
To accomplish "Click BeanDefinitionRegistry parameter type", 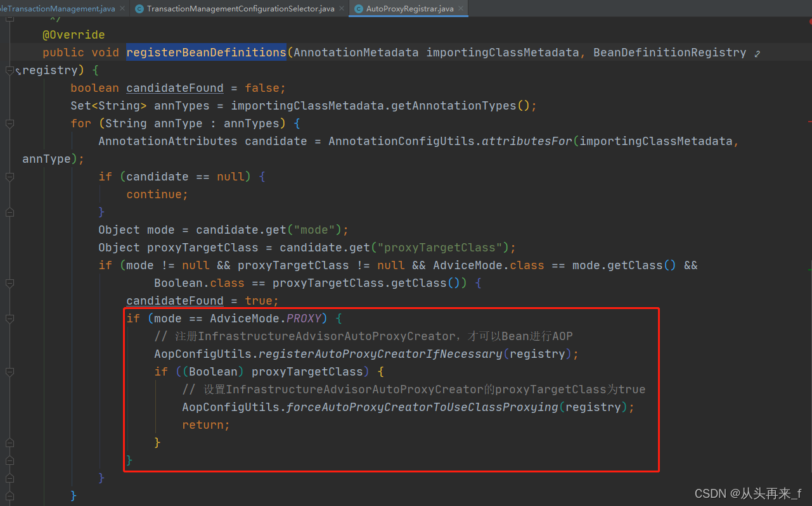I will [x=670, y=53].
